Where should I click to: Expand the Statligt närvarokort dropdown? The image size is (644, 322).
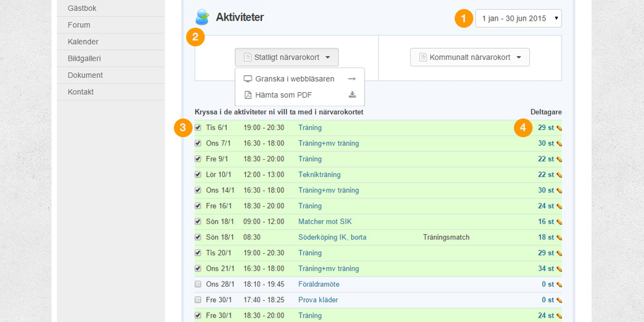point(287,57)
